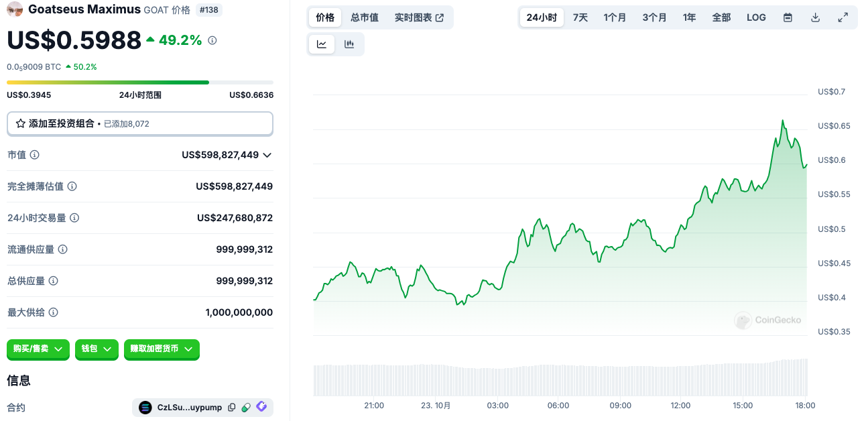
Task: Click the green pill icon beside the contract
Action: (246, 408)
